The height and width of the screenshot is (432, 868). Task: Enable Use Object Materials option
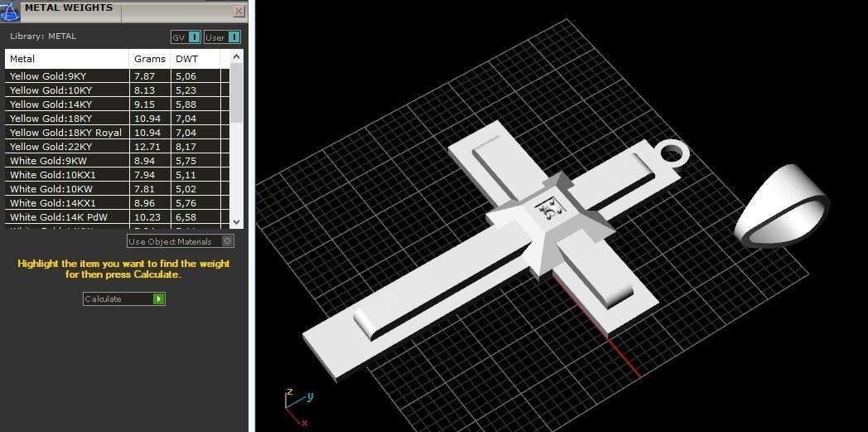[181, 241]
